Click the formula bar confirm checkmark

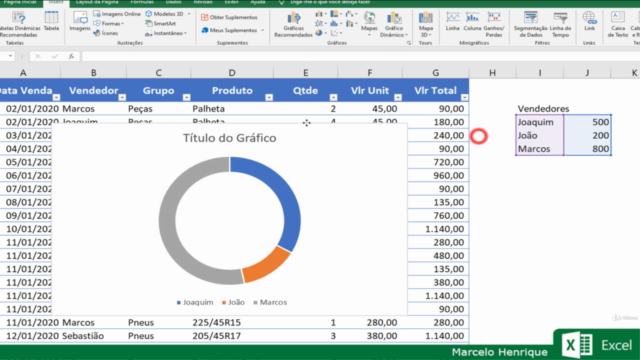(x=55, y=56)
